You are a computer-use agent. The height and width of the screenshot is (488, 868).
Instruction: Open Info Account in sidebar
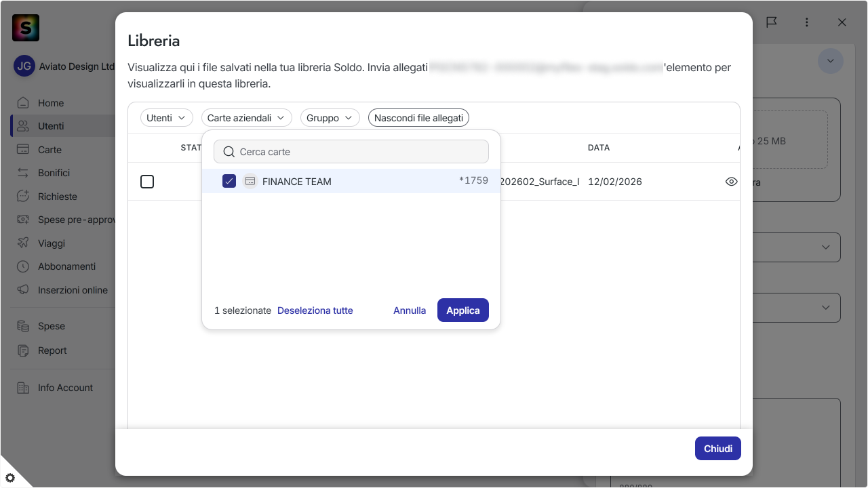65,388
